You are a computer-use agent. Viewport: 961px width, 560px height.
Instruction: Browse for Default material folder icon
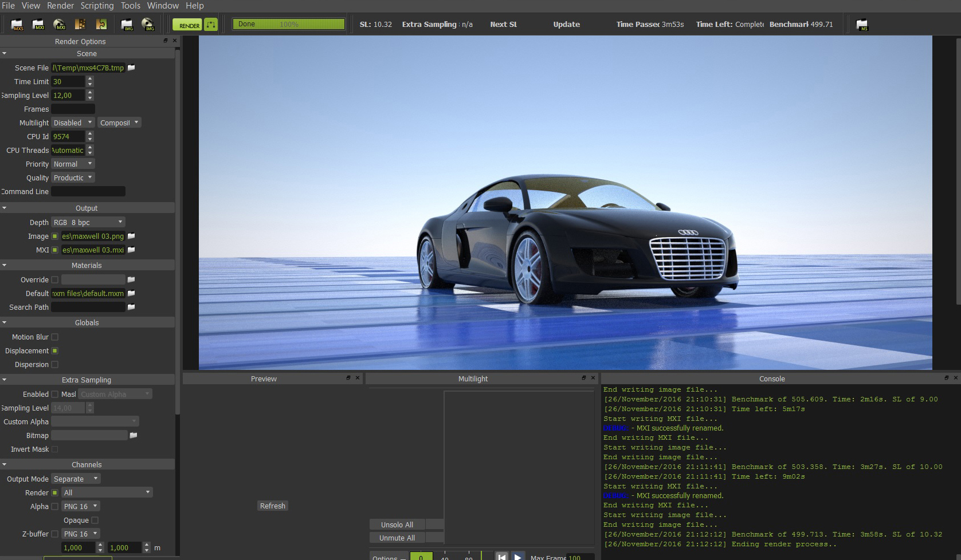coord(131,293)
